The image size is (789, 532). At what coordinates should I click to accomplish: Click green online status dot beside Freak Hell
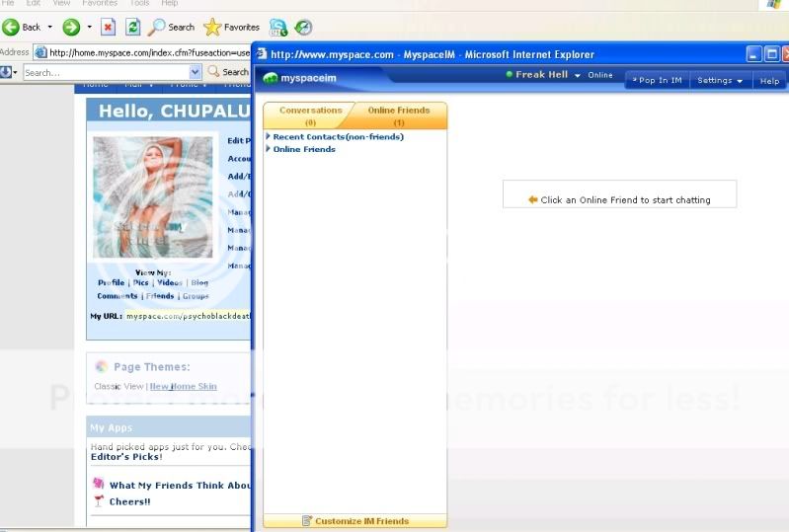pyautogui.click(x=510, y=74)
